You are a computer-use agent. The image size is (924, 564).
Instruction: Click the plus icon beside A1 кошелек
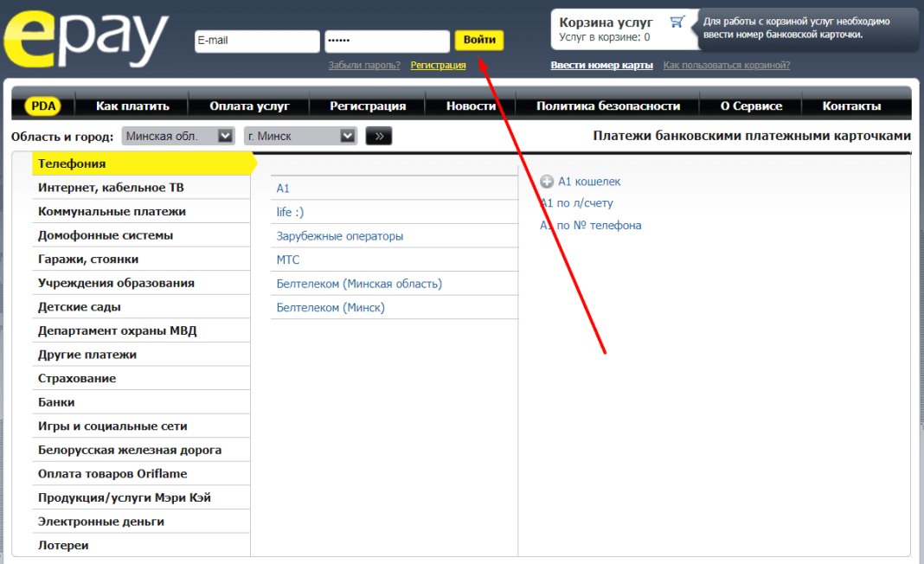point(546,182)
